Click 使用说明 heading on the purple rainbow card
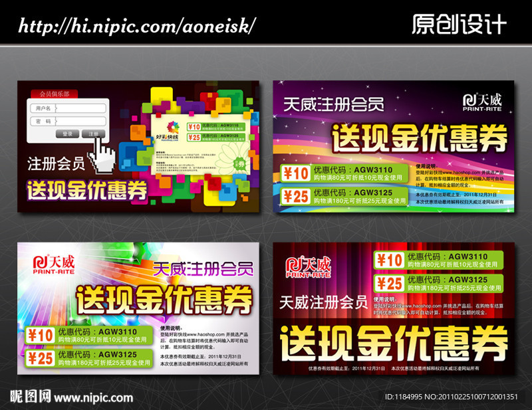This screenshot has height=410, width=532. (x=426, y=166)
